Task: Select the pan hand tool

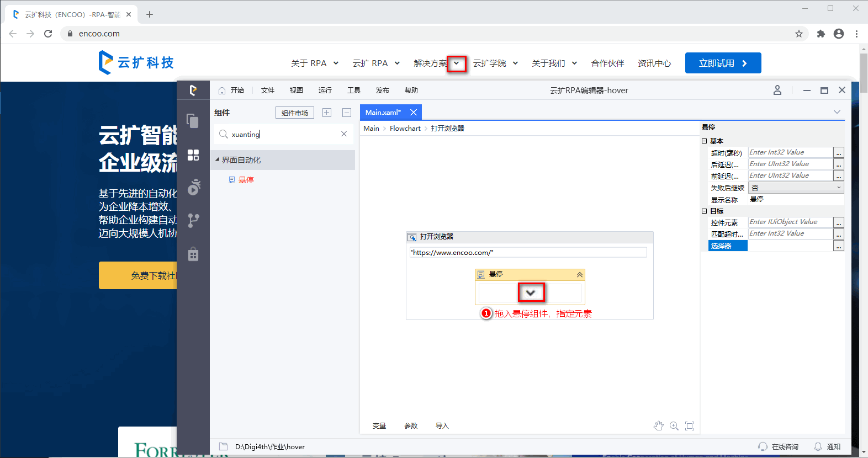Action: (658, 425)
